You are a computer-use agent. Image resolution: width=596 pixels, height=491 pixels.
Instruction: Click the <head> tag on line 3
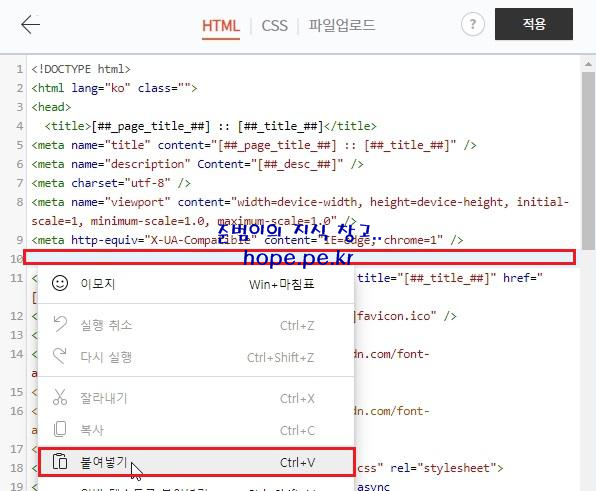point(51,107)
